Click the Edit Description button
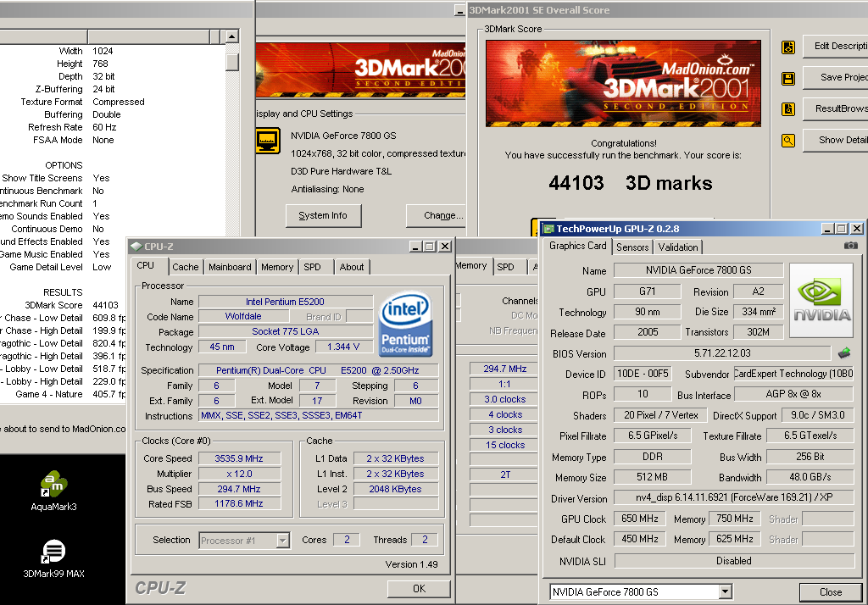This screenshot has width=868, height=605. pyautogui.click(x=836, y=46)
